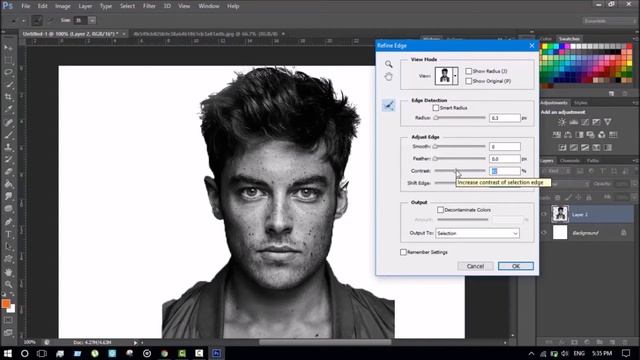Switch to the Paths tab
Image resolution: width=640 pixels, height=360 pixels.
(x=593, y=161)
